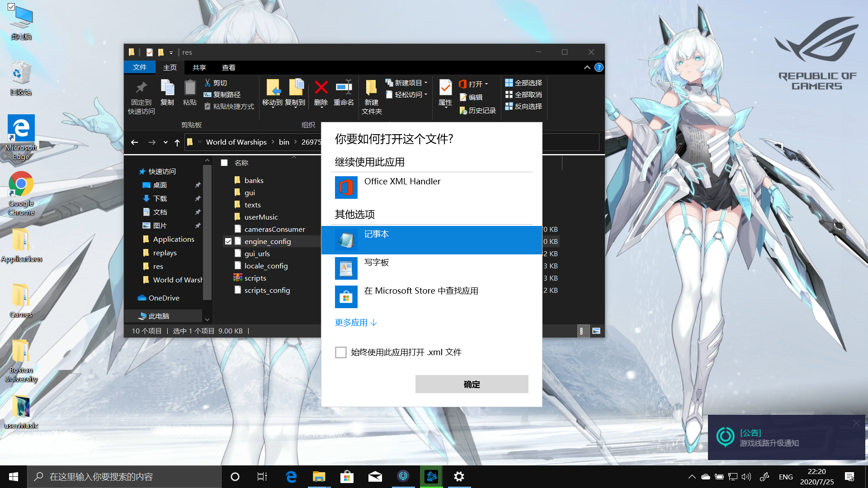Click OK (确定) button in dialog
The width and height of the screenshot is (868, 488).
[472, 384]
